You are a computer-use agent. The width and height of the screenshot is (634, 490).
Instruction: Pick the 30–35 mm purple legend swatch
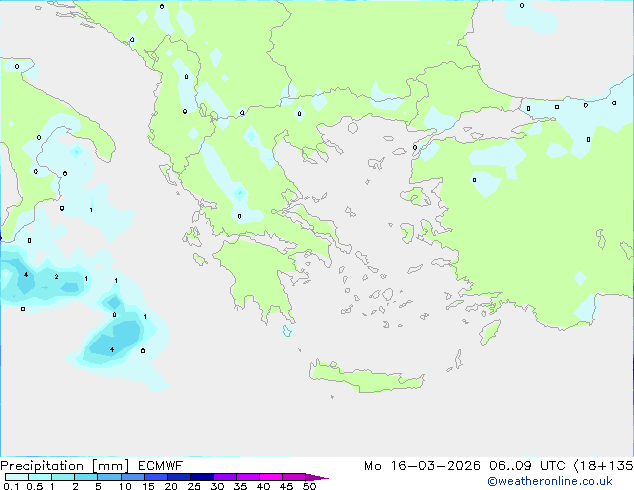tap(225, 477)
